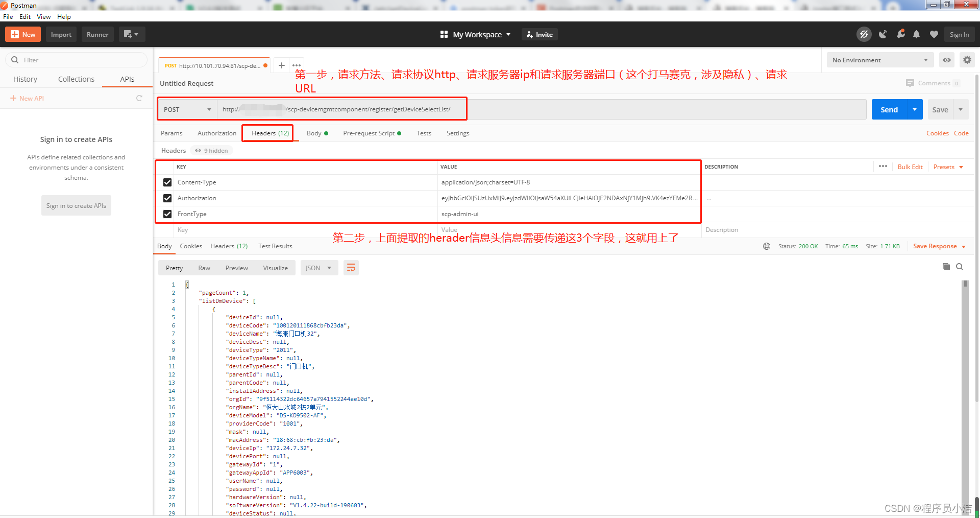
Task: Toggle environment quick look eye
Action: tap(947, 60)
